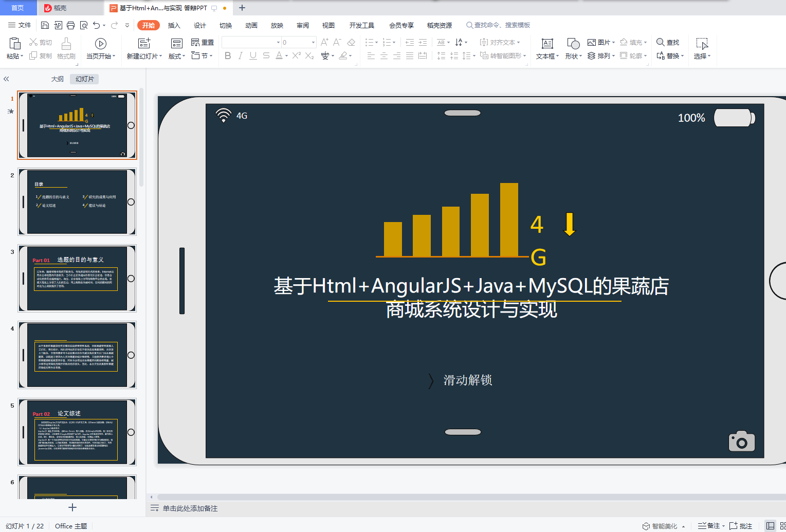Toggle distributed paragraph alignment
This screenshot has height=532, width=786.
[423, 56]
